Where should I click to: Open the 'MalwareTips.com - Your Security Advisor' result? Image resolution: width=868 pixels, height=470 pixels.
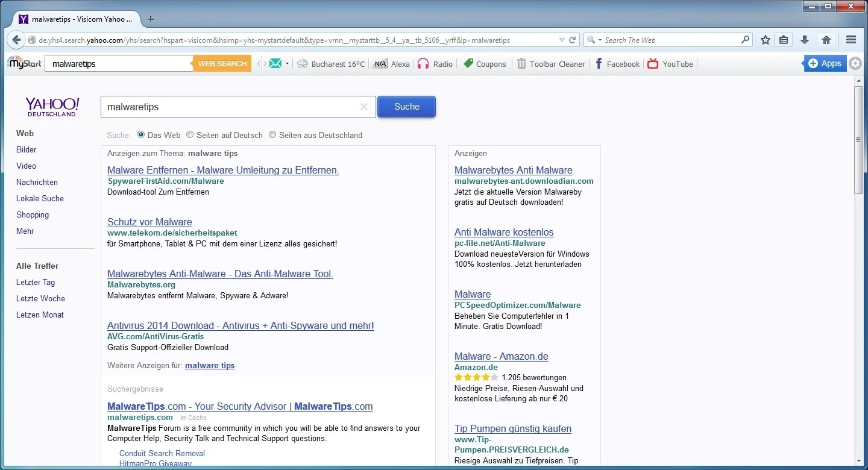pos(240,406)
